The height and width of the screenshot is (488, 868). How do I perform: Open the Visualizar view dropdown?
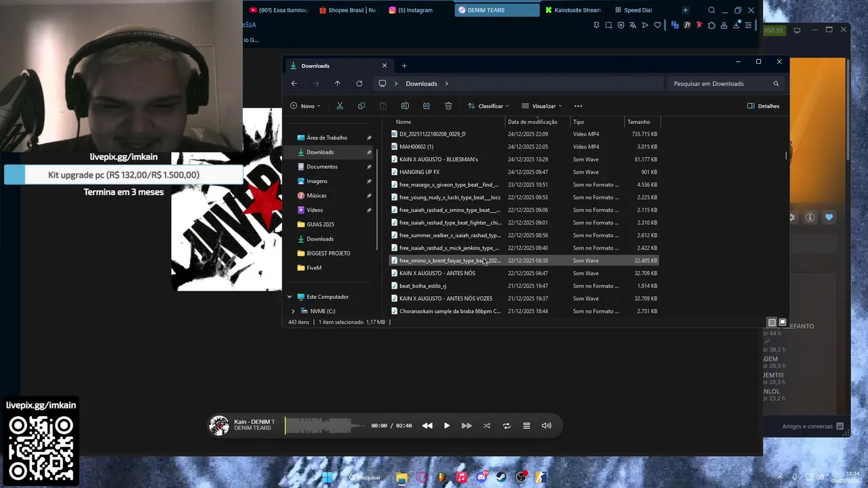point(541,106)
